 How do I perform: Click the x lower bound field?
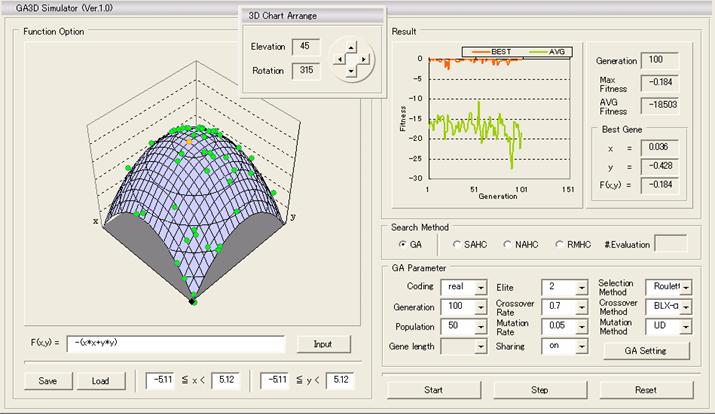click(x=160, y=380)
